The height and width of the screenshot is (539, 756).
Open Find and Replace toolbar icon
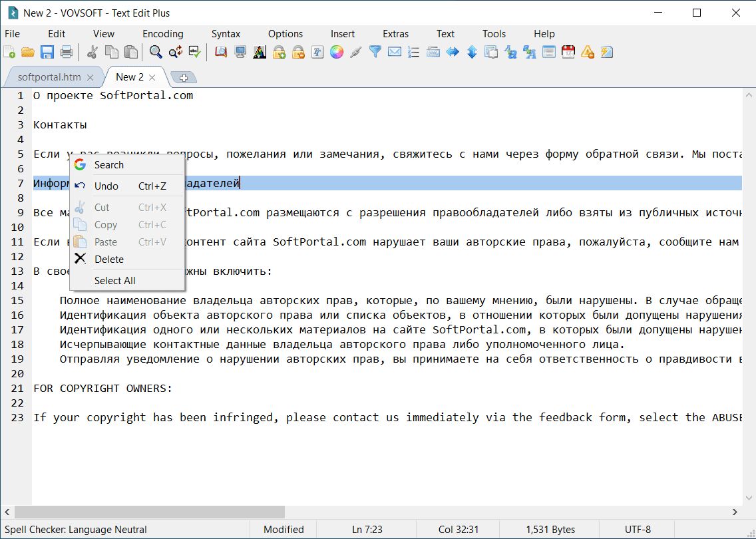(x=176, y=52)
